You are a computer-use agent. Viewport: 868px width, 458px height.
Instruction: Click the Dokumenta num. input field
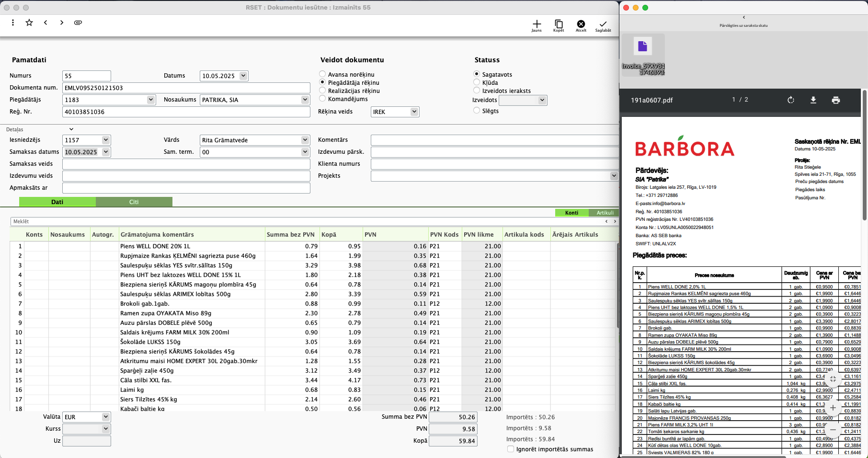tap(186, 88)
